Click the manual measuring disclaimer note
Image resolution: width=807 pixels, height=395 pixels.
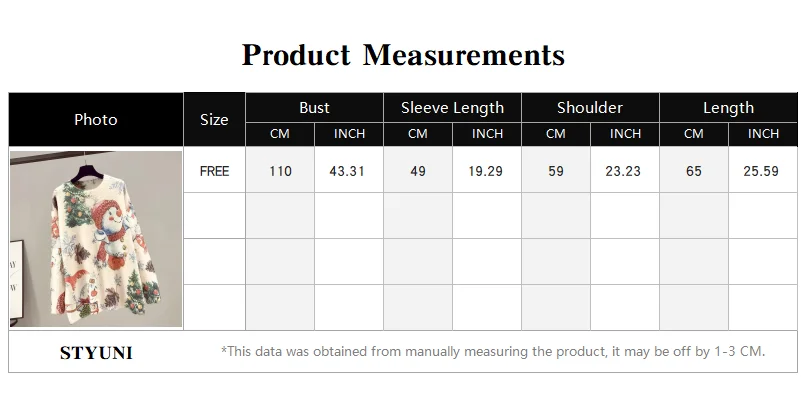(x=493, y=352)
